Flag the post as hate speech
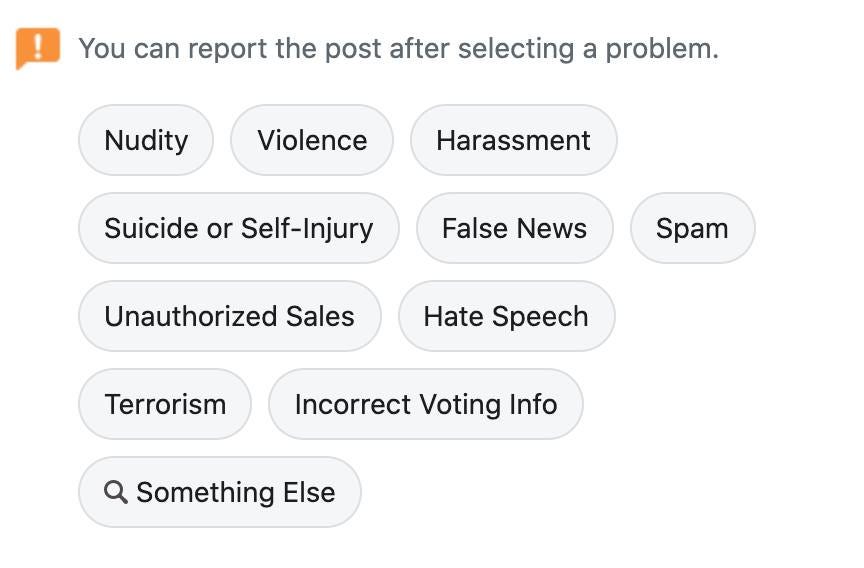This screenshot has width=864, height=568. coord(506,316)
